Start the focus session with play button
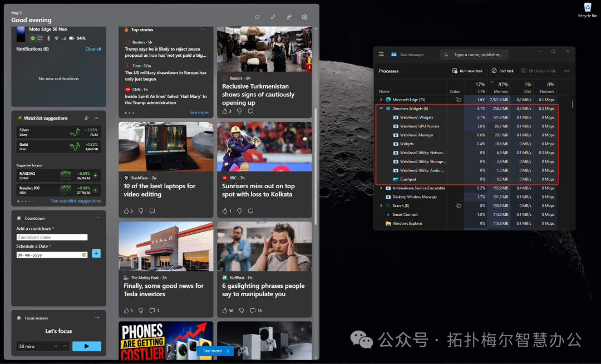 click(87, 346)
